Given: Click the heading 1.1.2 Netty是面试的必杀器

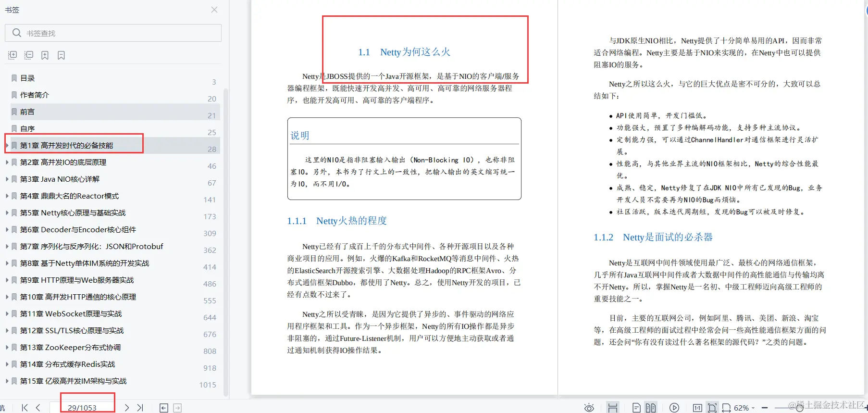Looking at the screenshot, I should [x=653, y=237].
